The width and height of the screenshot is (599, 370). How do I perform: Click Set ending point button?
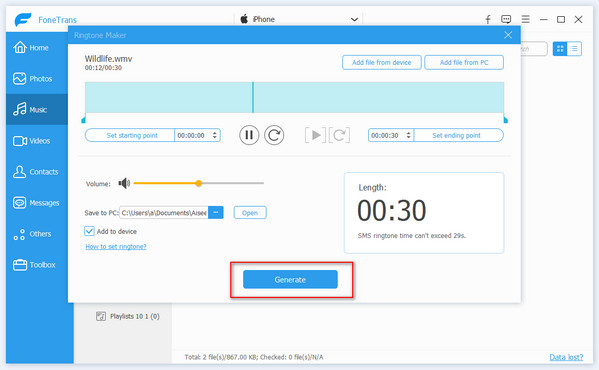[458, 135]
